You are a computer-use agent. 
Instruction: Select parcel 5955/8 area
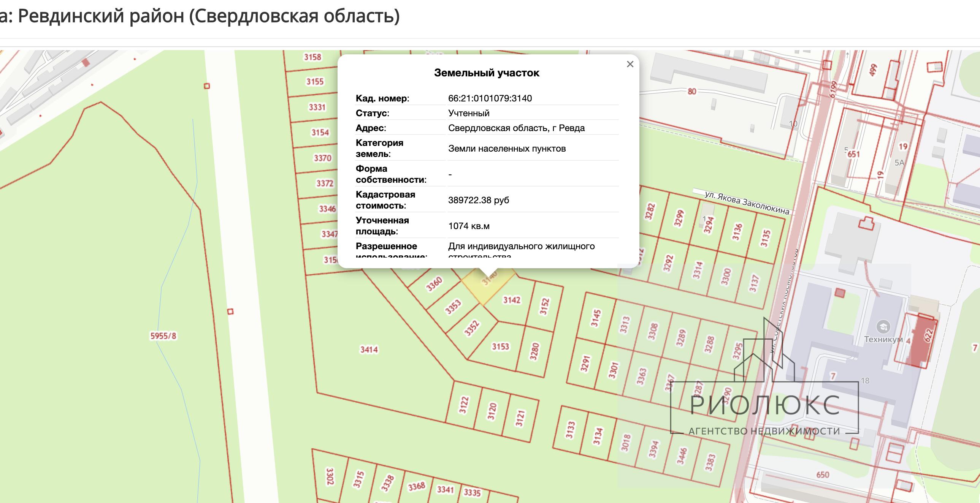click(x=163, y=336)
